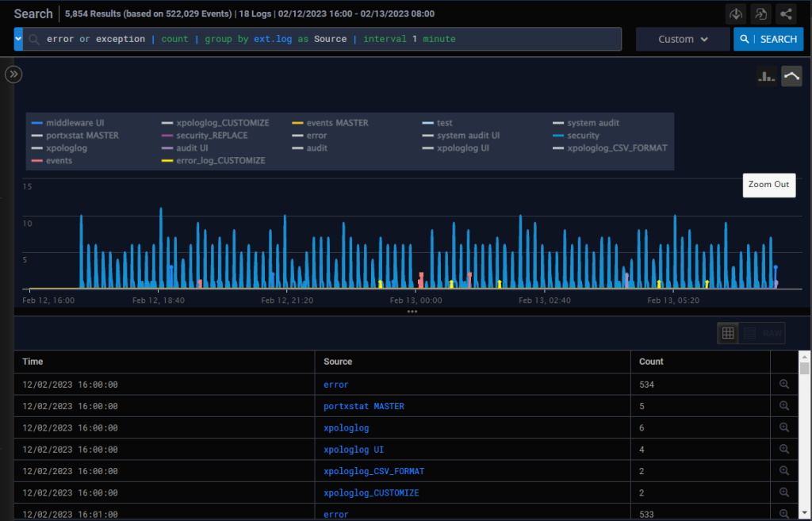Screen dimensions: 812x521
Task: Click the SEARCH button
Action: click(768, 39)
